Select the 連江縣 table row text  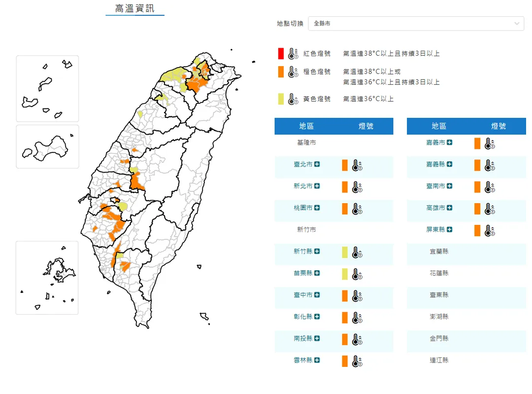(x=439, y=360)
